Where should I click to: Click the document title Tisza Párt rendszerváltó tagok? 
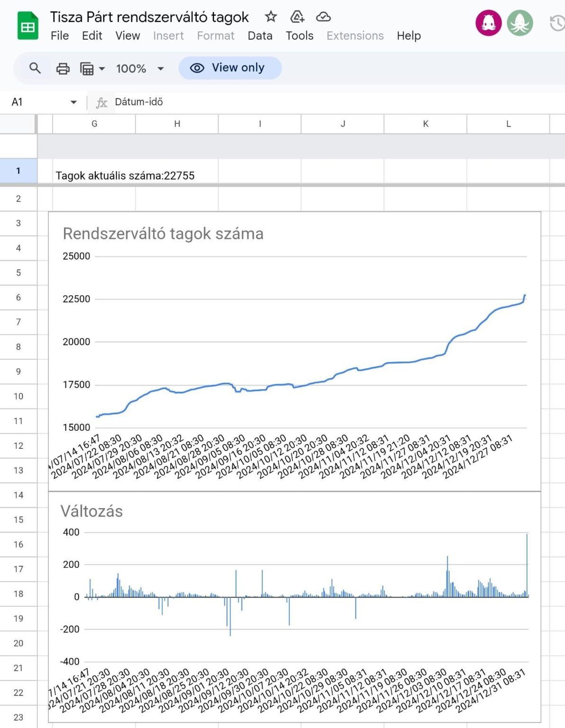tap(149, 17)
